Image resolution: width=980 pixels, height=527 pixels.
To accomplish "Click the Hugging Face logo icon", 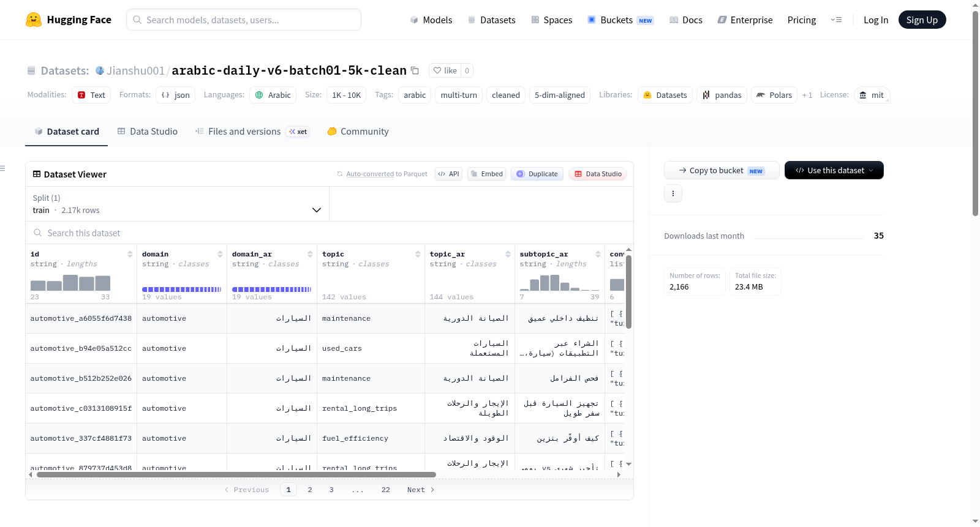I will click(x=34, y=20).
